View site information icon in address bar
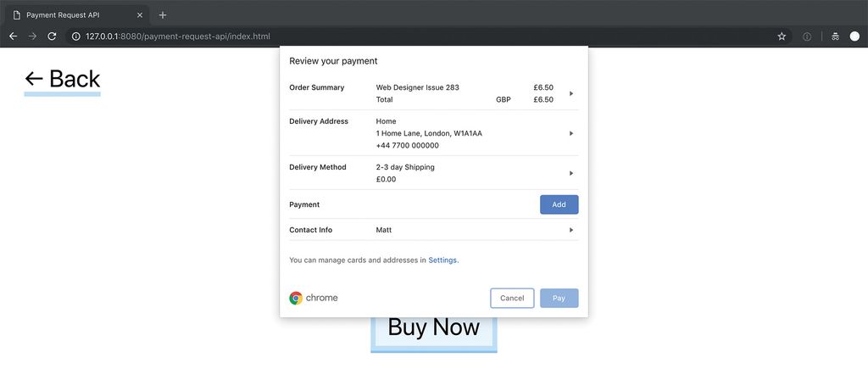This screenshot has width=868, height=386. click(75, 36)
